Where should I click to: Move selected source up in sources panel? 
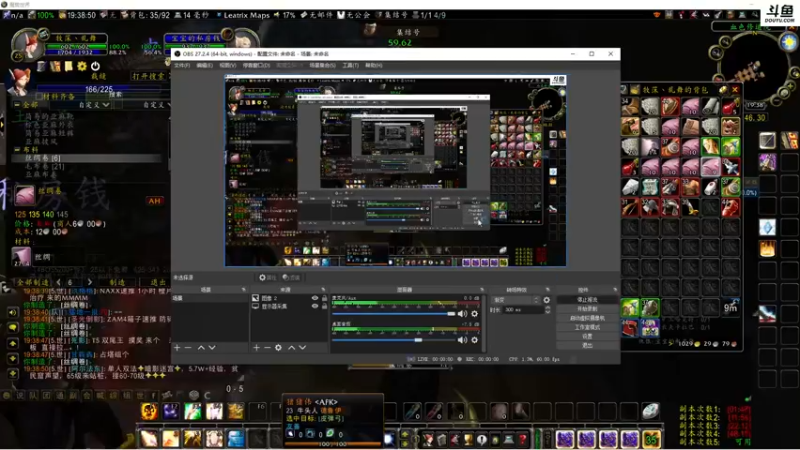291,347
